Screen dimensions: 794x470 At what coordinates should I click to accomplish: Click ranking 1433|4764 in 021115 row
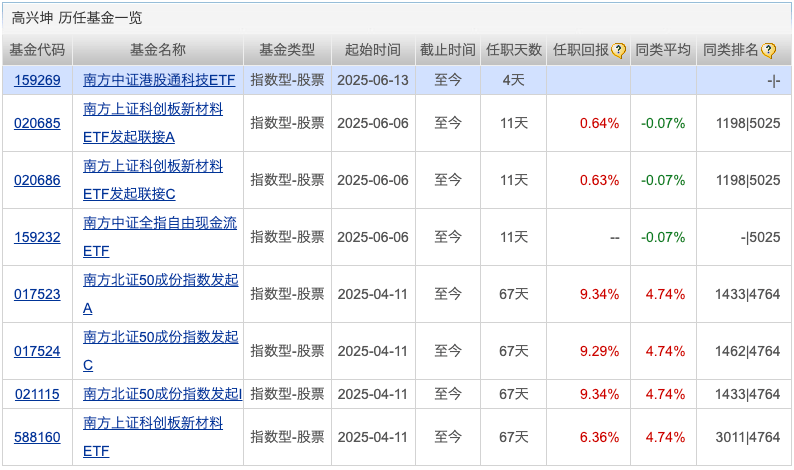click(747, 394)
